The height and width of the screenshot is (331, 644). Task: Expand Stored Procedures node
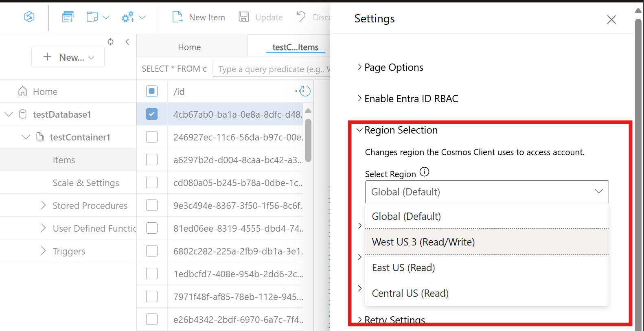coord(43,205)
